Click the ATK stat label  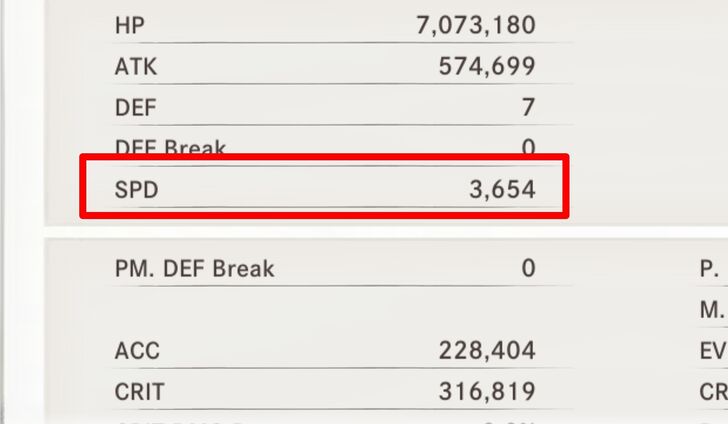coord(136,67)
